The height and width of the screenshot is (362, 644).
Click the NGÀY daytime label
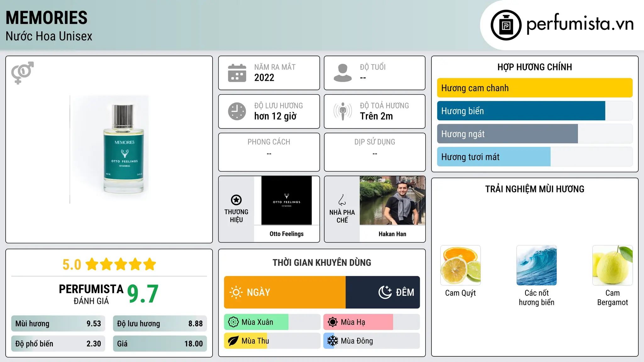pyautogui.click(x=258, y=292)
